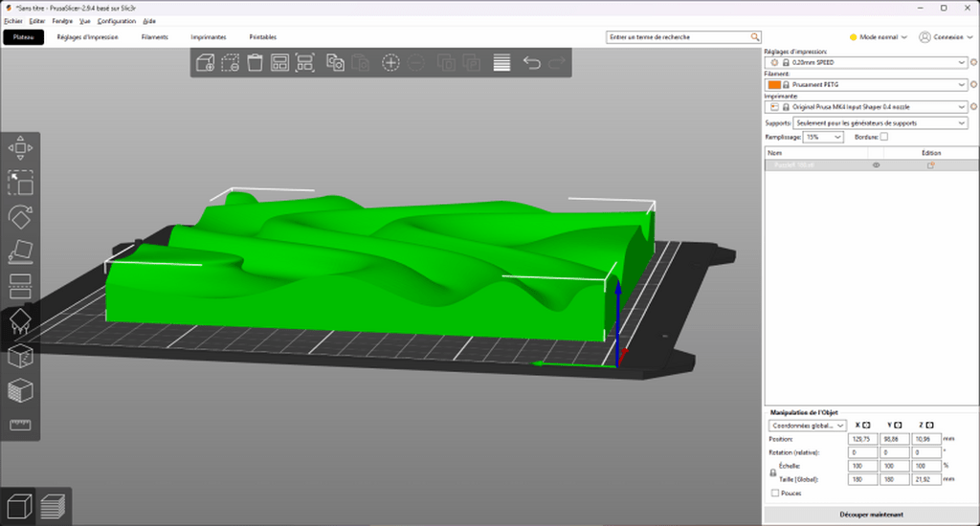Click the Add object toolbar icon

pos(205,63)
